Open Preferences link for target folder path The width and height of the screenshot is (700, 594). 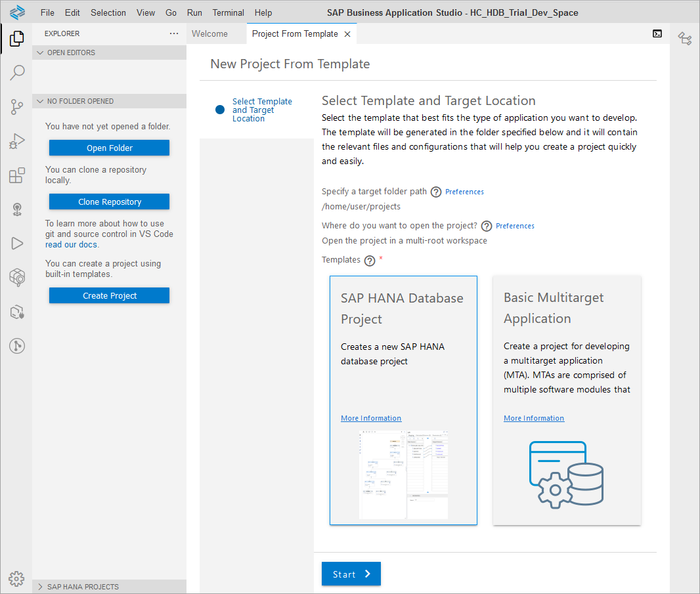[464, 192]
